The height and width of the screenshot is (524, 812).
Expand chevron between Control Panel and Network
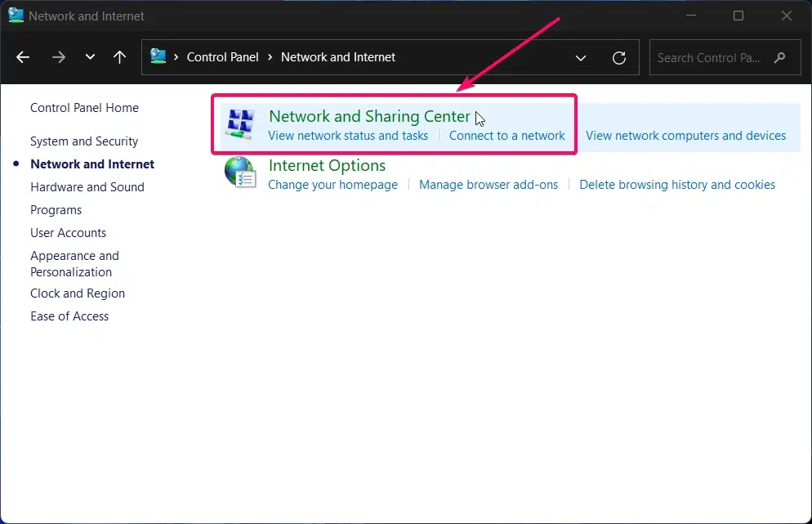[x=270, y=57]
